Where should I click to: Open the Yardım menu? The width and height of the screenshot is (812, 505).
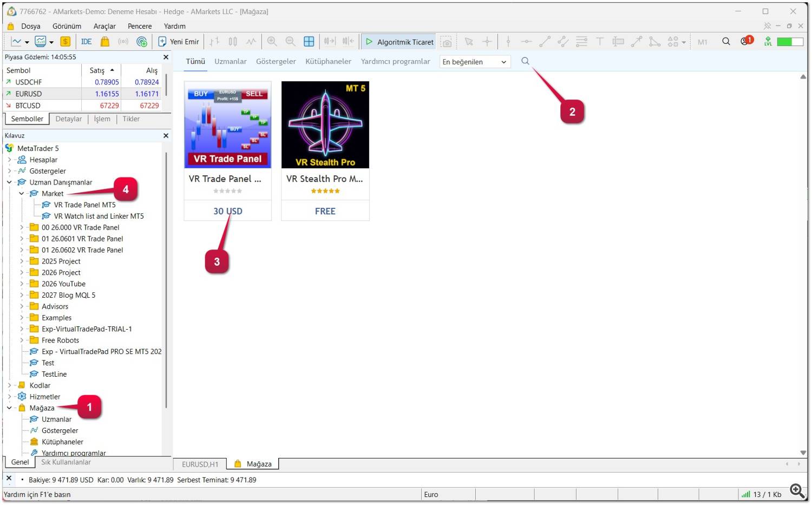point(175,26)
